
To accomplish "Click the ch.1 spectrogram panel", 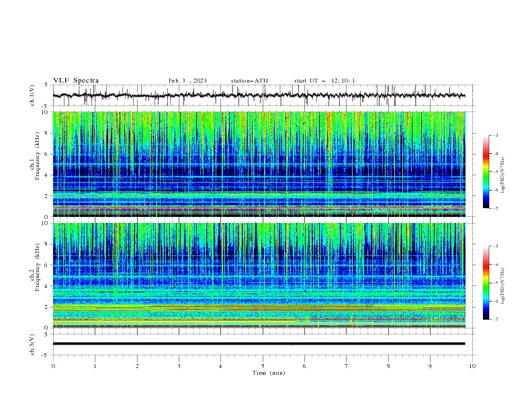I will tap(259, 164).
